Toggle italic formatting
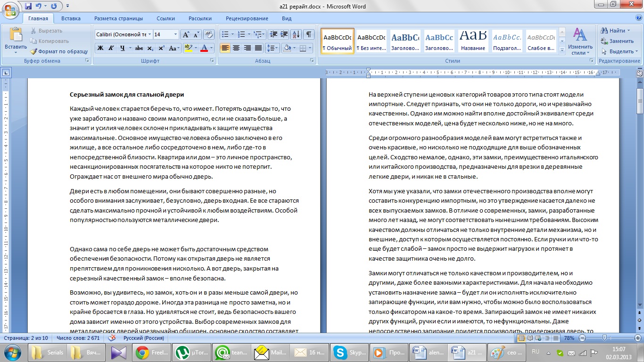Viewport: 644px width, 362px height. pyautogui.click(x=111, y=48)
